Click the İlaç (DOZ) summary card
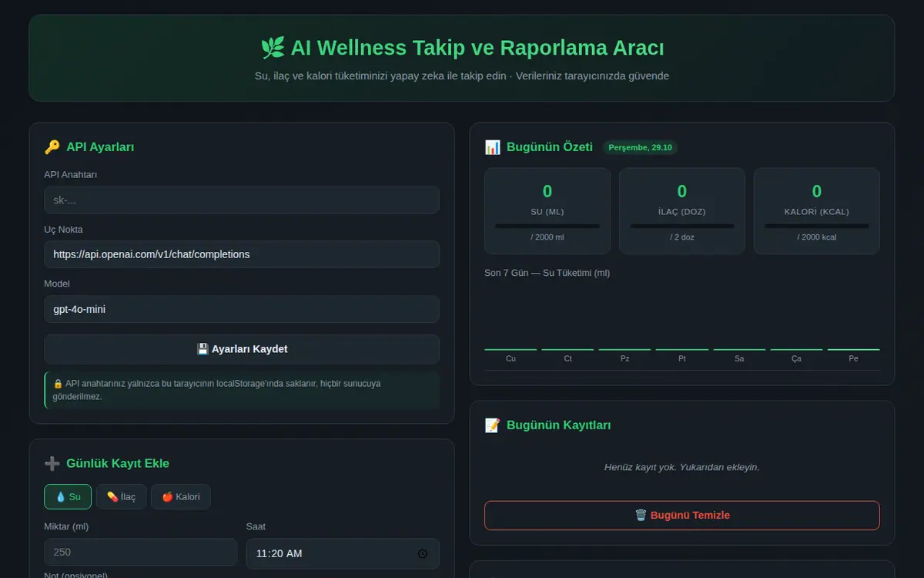This screenshot has width=924, height=578. pyautogui.click(x=682, y=211)
